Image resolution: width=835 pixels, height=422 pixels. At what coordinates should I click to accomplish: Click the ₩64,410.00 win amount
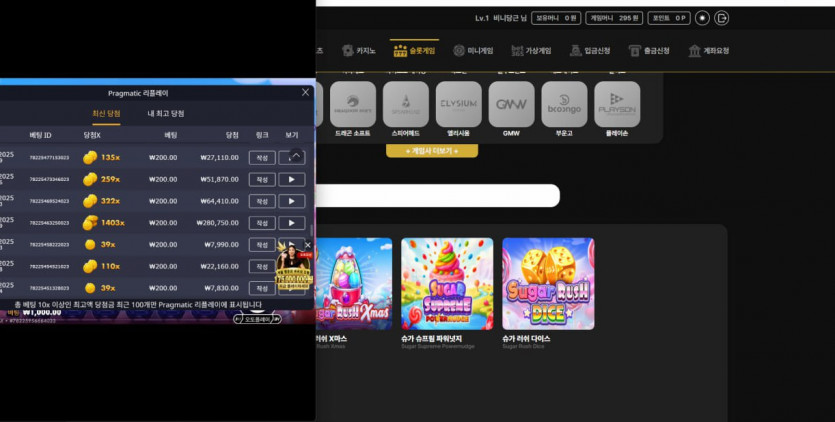(x=219, y=201)
